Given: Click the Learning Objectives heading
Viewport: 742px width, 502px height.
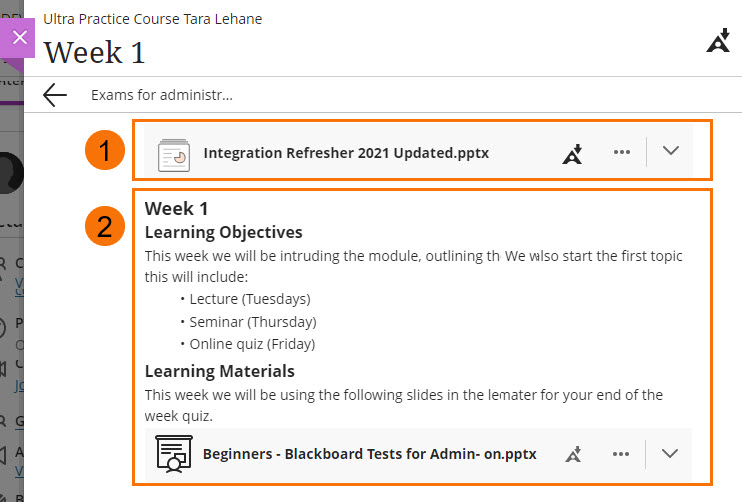Looking at the screenshot, I should 223,233.
